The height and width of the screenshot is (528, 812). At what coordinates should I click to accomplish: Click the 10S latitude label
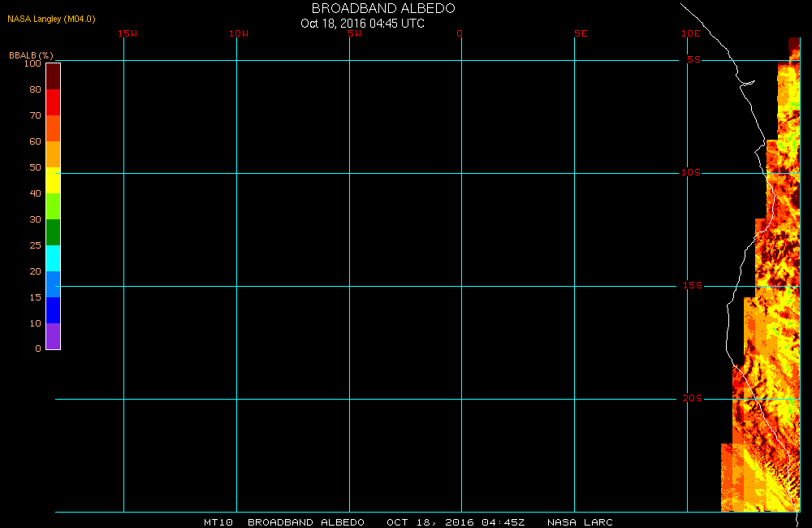691,172
